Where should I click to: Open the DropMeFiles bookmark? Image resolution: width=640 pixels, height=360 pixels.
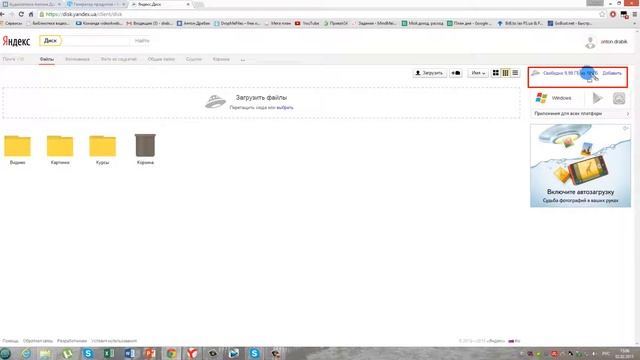coord(238,23)
